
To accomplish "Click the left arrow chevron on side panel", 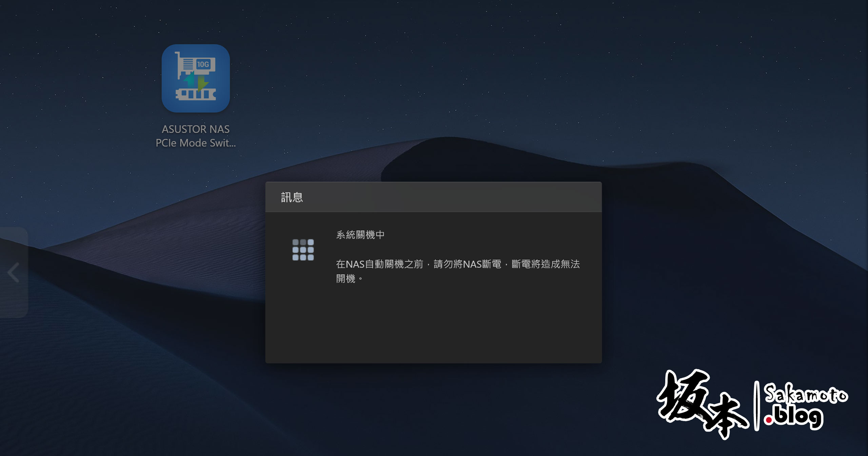I will tap(14, 272).
